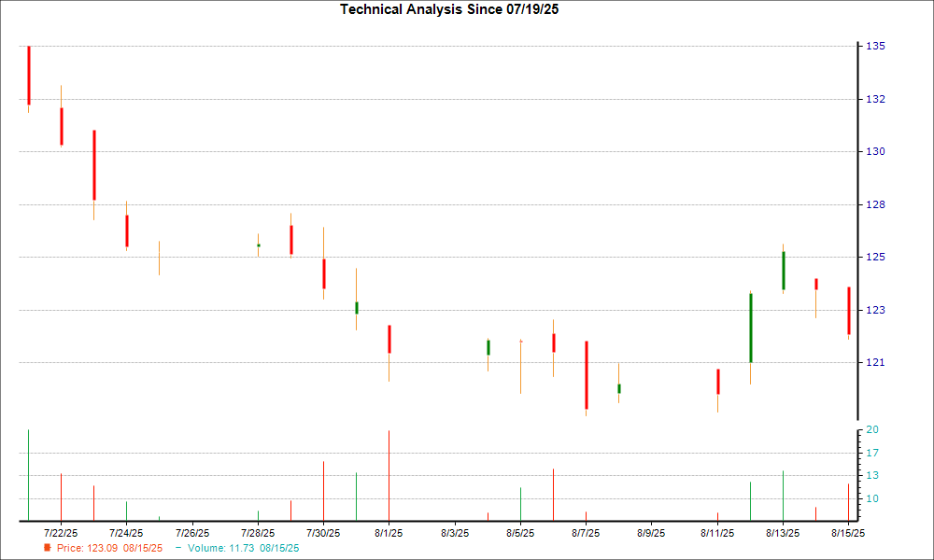
Task: Click the 7/30/25 date axis label
Action: click(323, 533)
